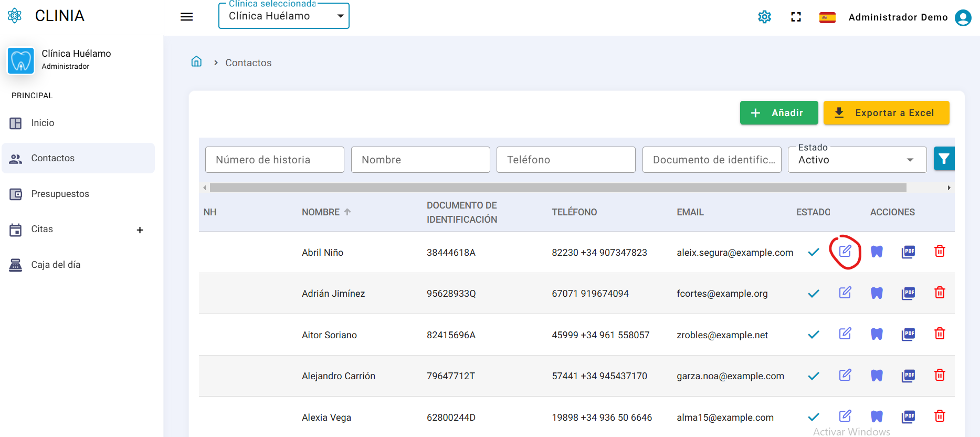
Task: Open Presupuestos in sidebar
Action: pos(78,194)
